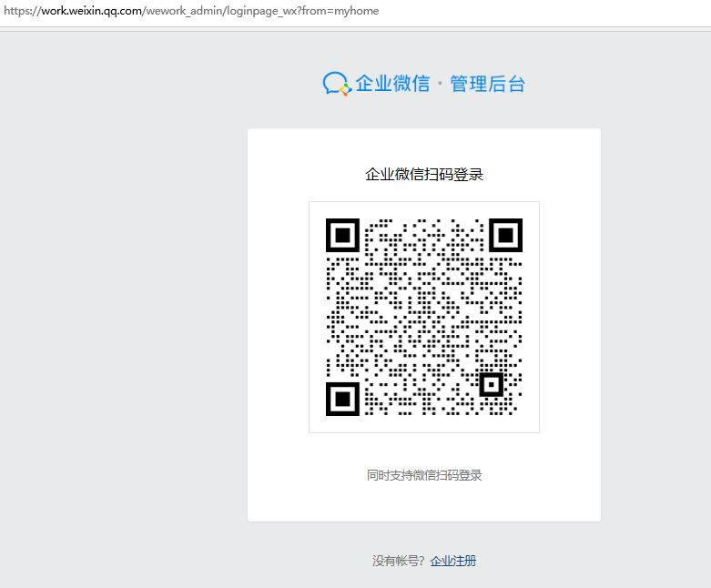Click the WeCom chat bubble logo icon
Viewport: 711px width, 588px height.
click(x=336, y=84)
